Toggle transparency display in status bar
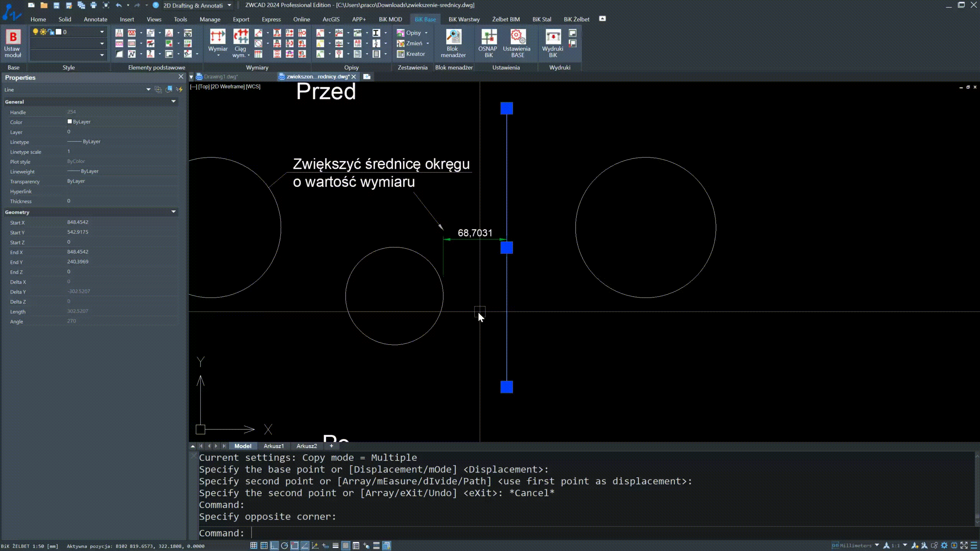 click(x=346, y=546)
